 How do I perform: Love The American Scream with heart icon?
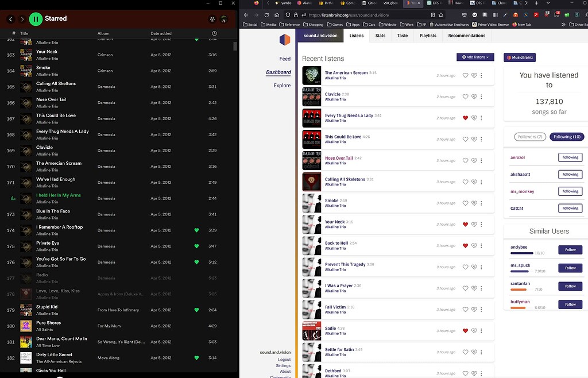(x=466, y=75)
